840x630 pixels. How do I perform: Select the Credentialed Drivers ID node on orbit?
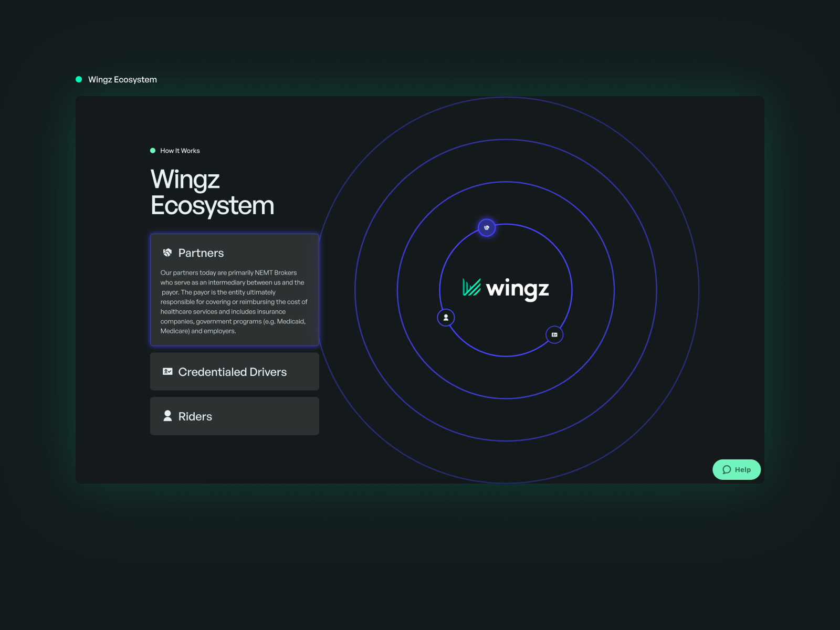click(554, 334)
